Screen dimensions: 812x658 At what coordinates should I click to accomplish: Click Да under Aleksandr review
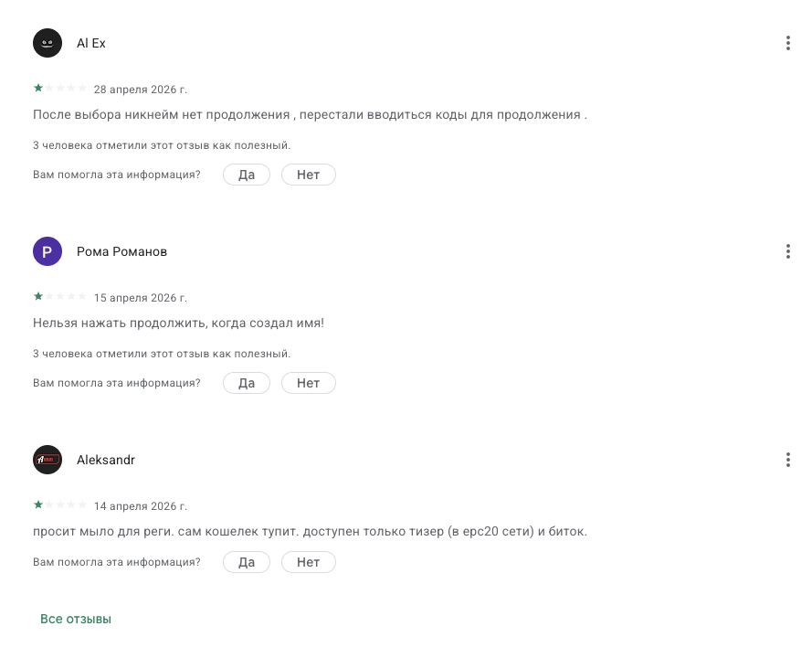pos(247,562)
